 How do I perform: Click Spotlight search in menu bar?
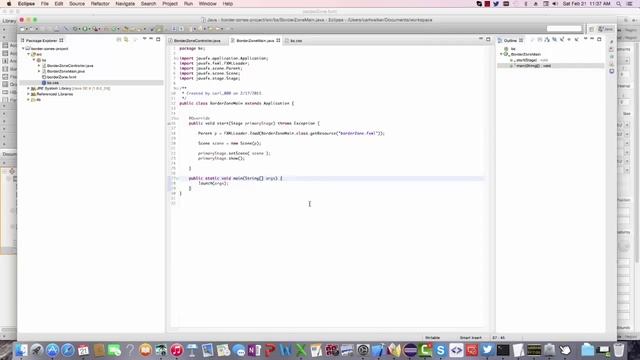(619, 4)
